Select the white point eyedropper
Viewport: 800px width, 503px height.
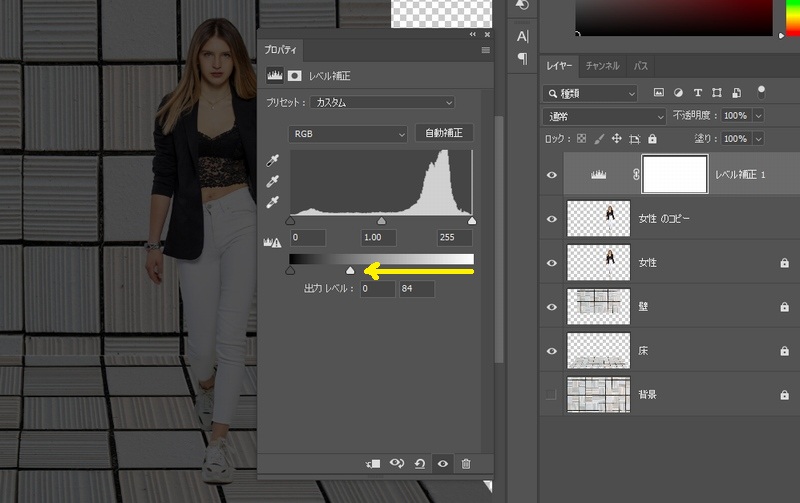tap(272, 201)
